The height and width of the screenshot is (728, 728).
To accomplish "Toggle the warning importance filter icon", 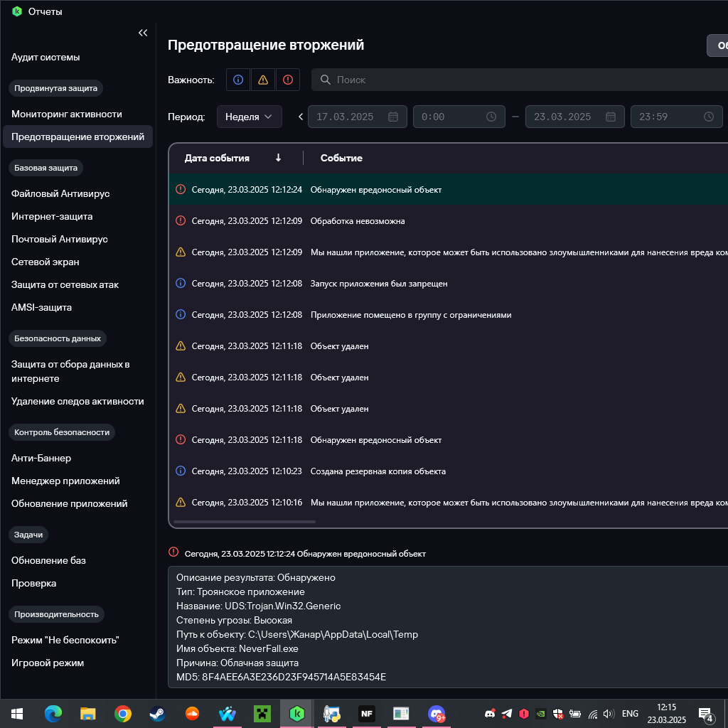I will click(x=263, y=80).
